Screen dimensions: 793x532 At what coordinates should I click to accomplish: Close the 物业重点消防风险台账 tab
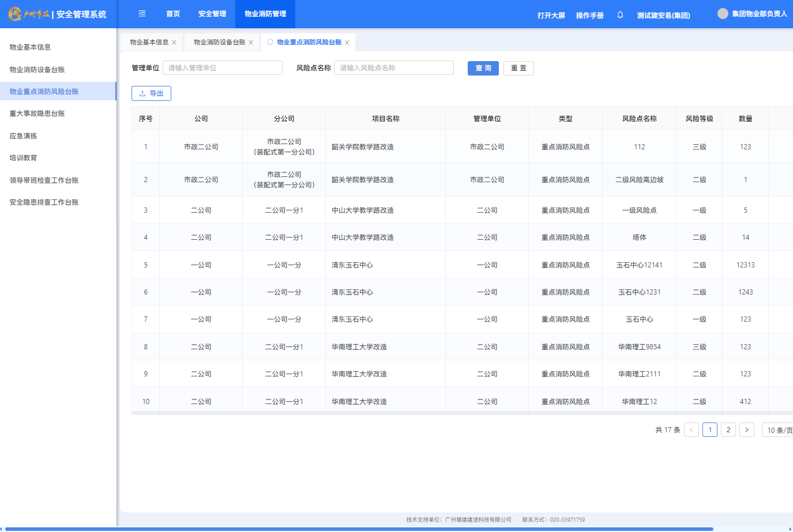pos(347,43)
